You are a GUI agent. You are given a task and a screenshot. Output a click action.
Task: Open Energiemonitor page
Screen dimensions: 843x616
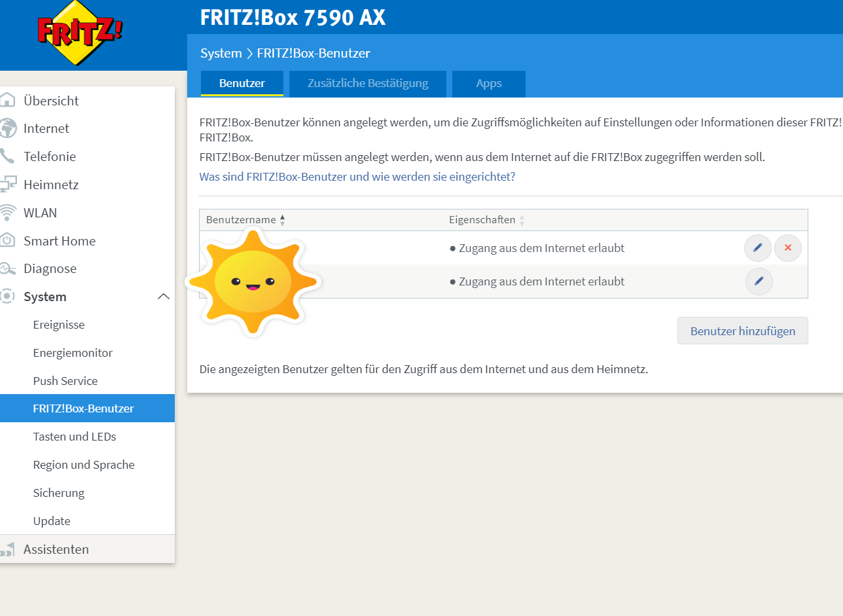click(73, 353)
